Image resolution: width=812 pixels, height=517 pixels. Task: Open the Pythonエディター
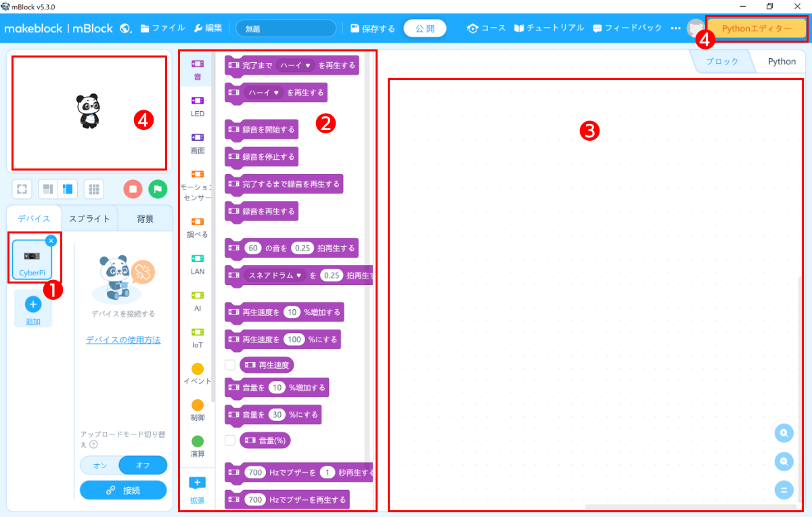click(757, 28)
